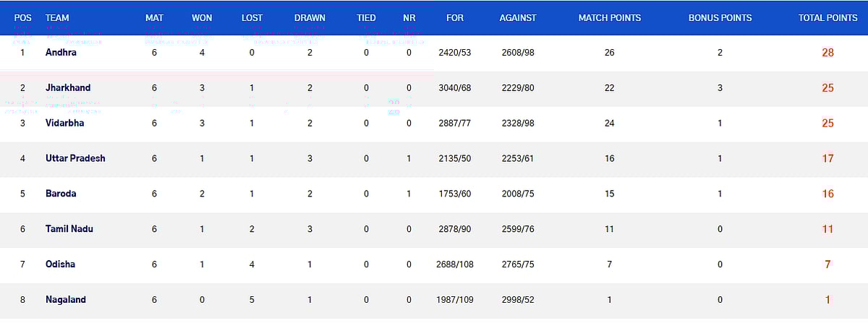This screenshot has height=323, width=868.
Task: Click Odisha's lost count 4
Action: point(252,264)
